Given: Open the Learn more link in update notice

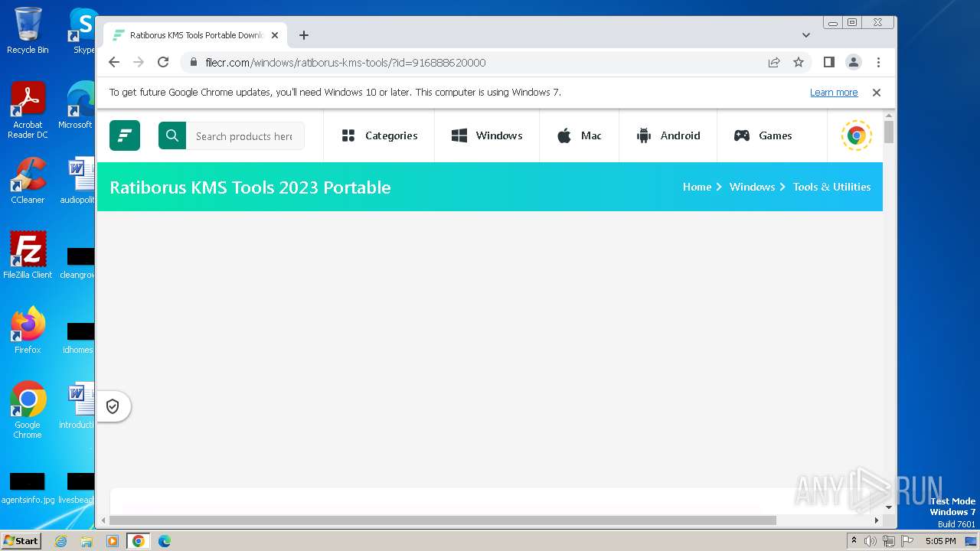Looking at the screenshot, I should pos(834,92).
